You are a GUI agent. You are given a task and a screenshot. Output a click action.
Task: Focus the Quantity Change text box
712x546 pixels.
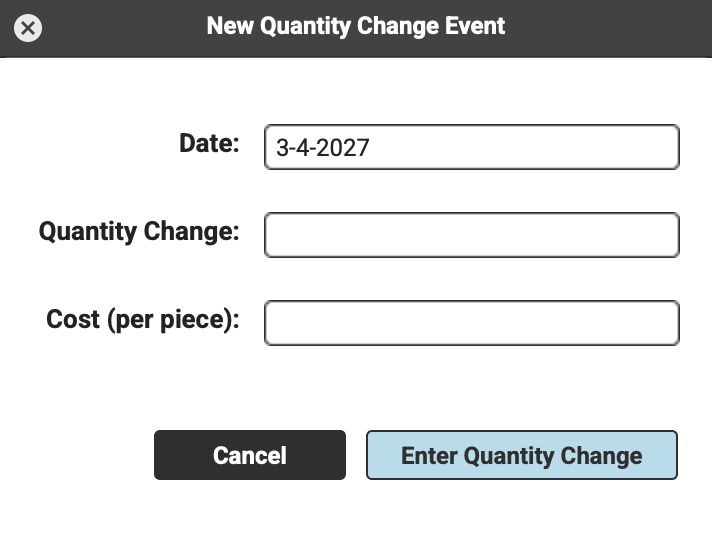pyautogui.click(x=471, y=235)
